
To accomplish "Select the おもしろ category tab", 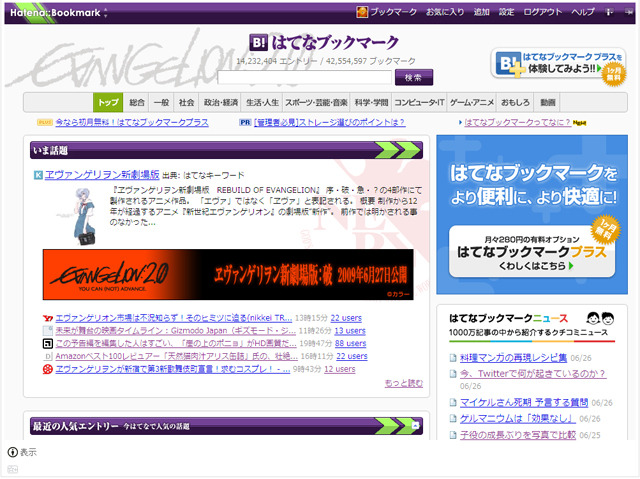I will [515, 102].
